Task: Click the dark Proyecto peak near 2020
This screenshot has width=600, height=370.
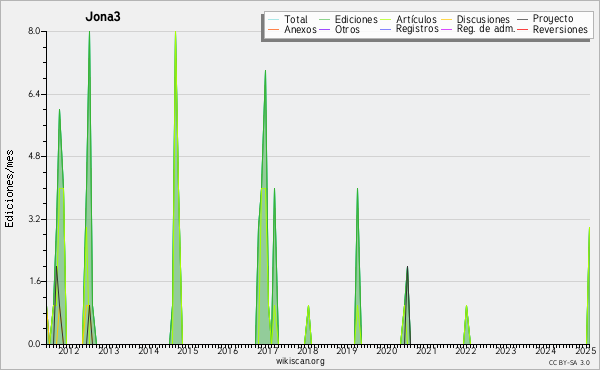Action: [407, 267]
